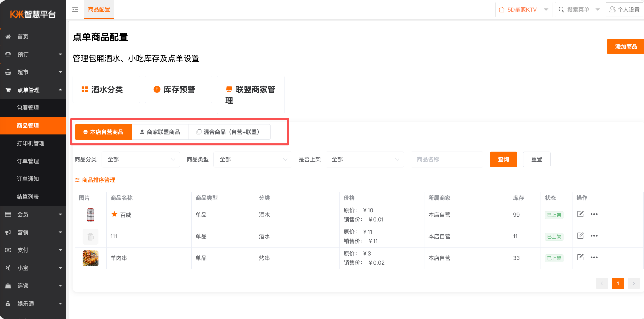Open 个人设置 personal settings

pos(624,9)
